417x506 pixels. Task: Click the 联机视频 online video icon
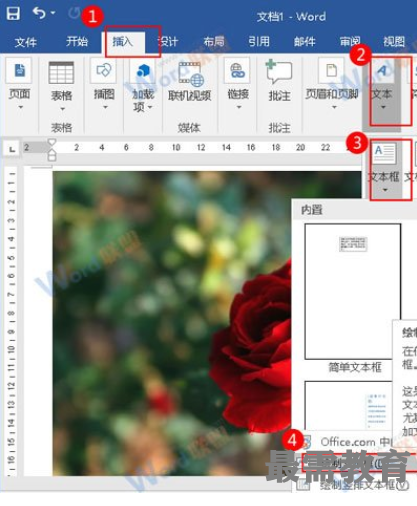pyautogui.click(x=190, y=74)
